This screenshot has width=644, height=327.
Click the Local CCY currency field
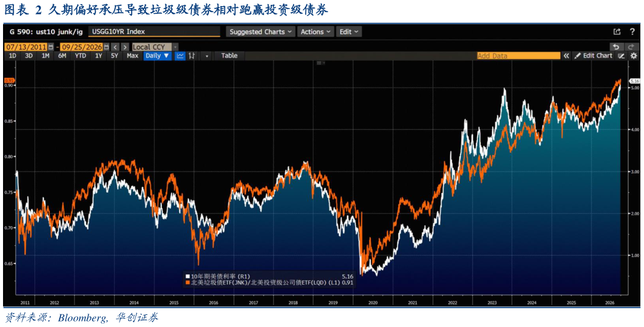pos(152,47)
